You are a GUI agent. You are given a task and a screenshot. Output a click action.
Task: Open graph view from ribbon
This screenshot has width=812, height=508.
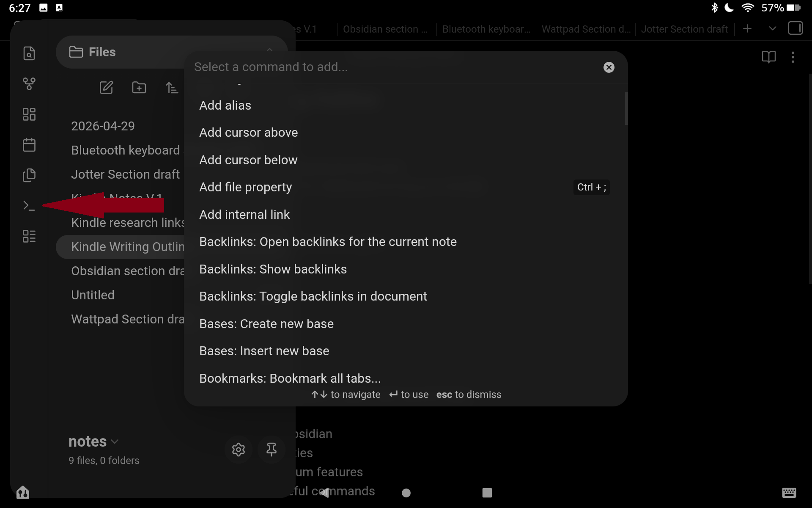click(29, 84)
